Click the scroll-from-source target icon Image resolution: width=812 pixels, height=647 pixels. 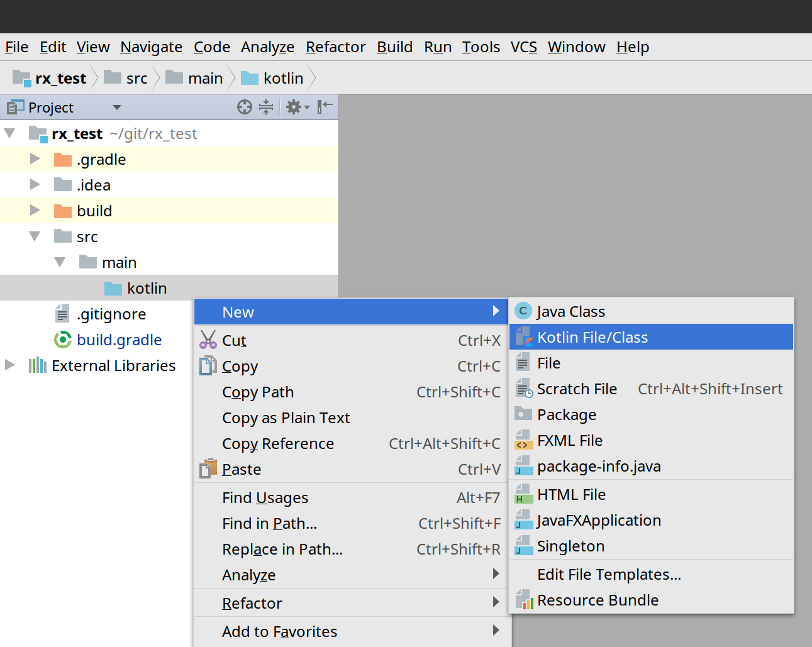(x=245, y=108)
